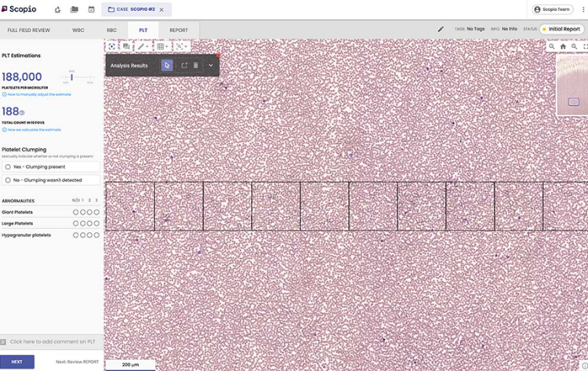Set Giant Platelets grade to 2
The image size is (588, 371).
coord(89,213)
